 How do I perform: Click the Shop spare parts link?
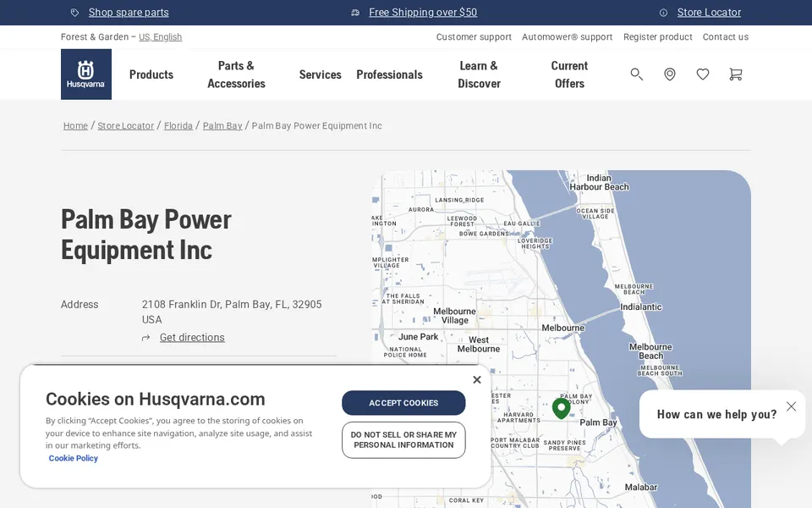tap(129, 13)
